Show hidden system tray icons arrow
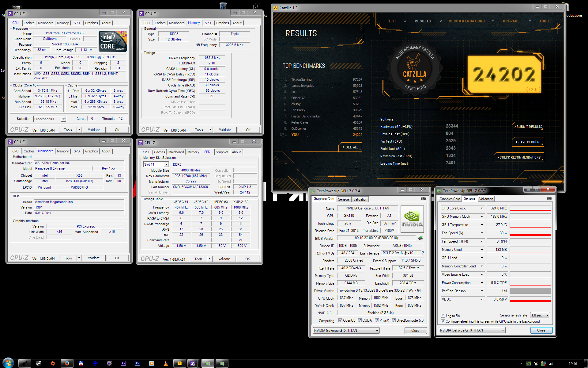The height and width of the screenshot is (368, 588). 521,364
